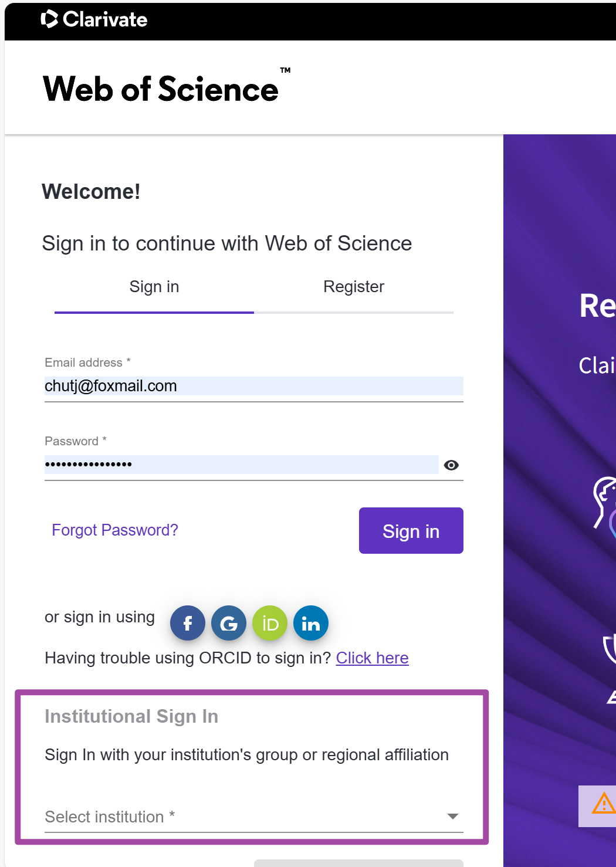Open the Select institution dropdown arrow

[452, 817]
